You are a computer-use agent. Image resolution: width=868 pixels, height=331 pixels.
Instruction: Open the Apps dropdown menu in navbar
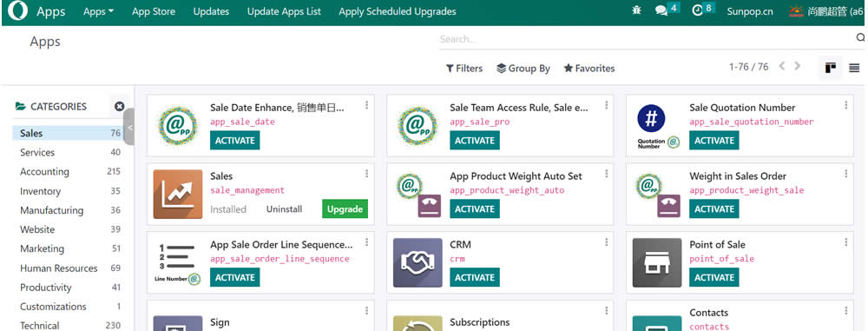[x=99, y=11]
